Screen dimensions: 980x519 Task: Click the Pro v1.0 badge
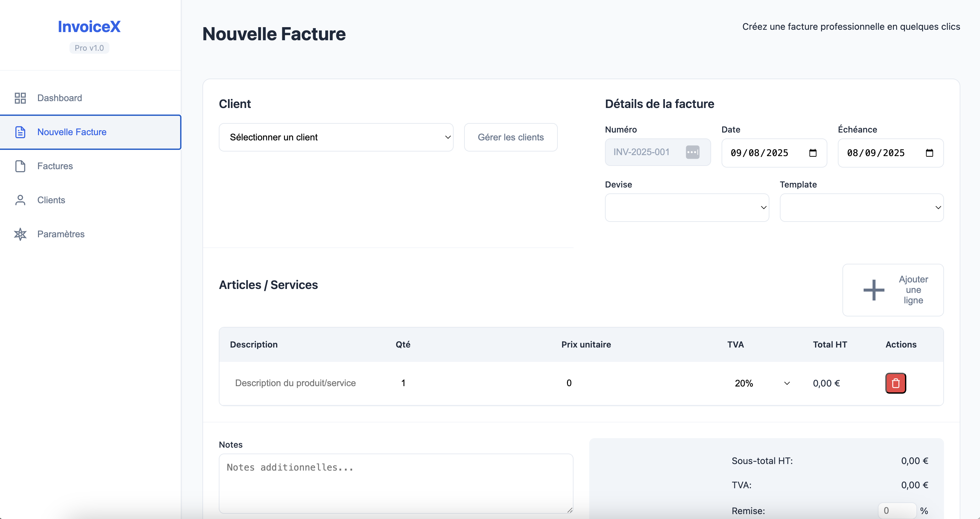click(89, 48)
